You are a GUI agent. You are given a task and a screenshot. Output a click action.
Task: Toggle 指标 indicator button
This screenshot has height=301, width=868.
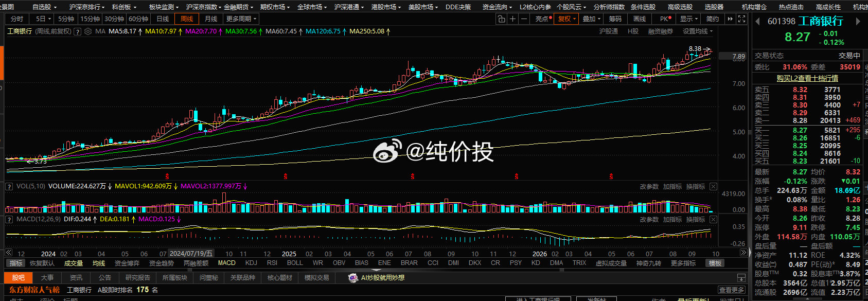[16, 263]
